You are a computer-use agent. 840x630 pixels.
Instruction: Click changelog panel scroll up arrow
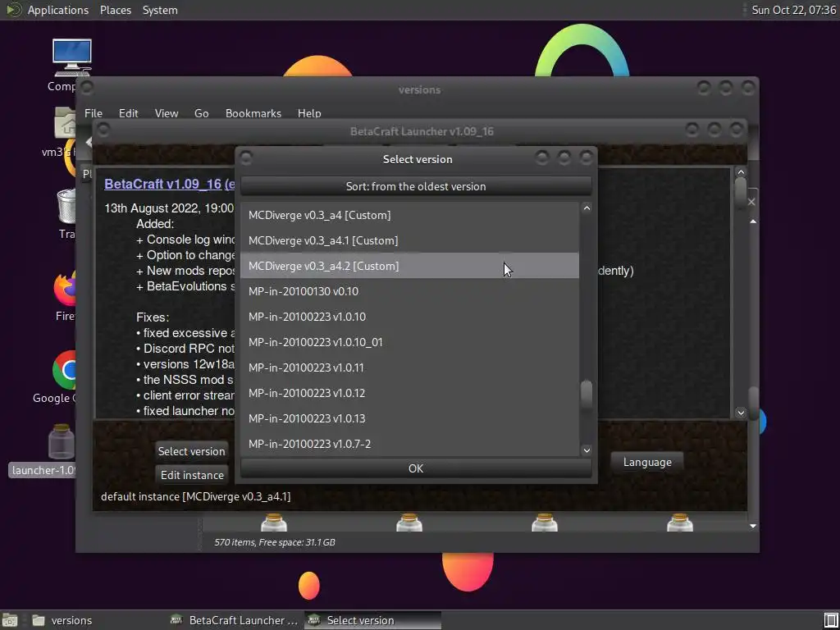(x=741, y=172)
